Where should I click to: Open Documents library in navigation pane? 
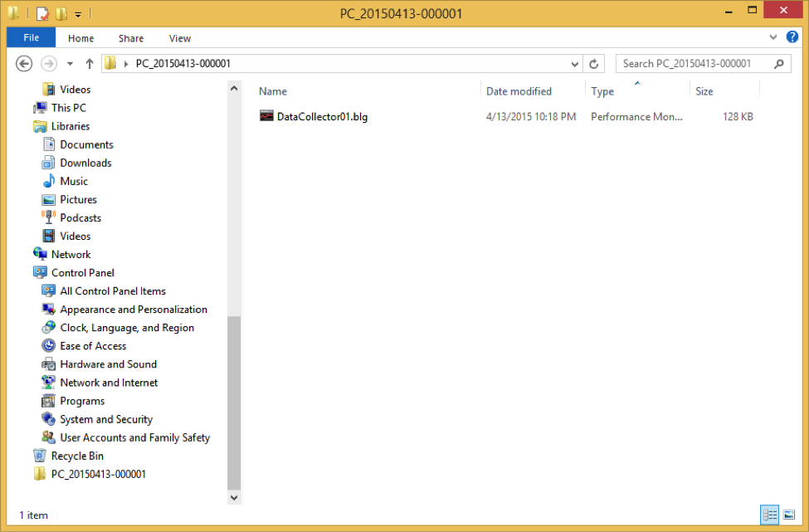86,144
